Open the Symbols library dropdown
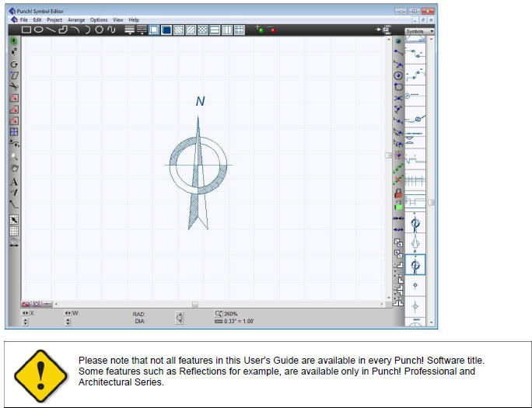532x408 pixels. click(420, 31)
